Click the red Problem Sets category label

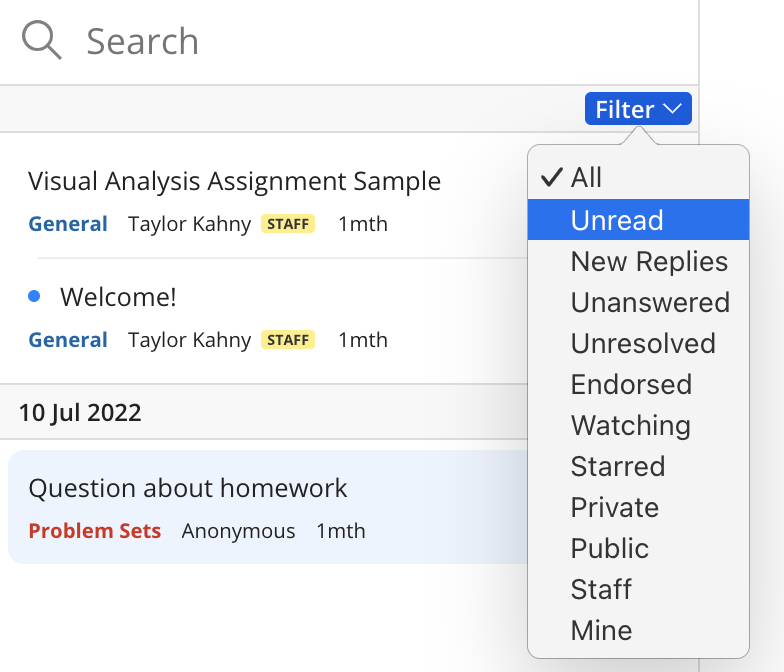[94, 531]
